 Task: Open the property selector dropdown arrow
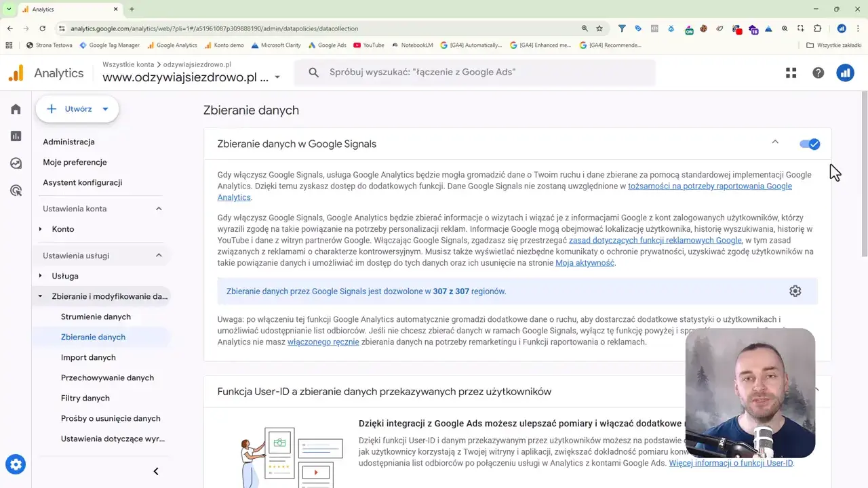click(x=277, y=77)
